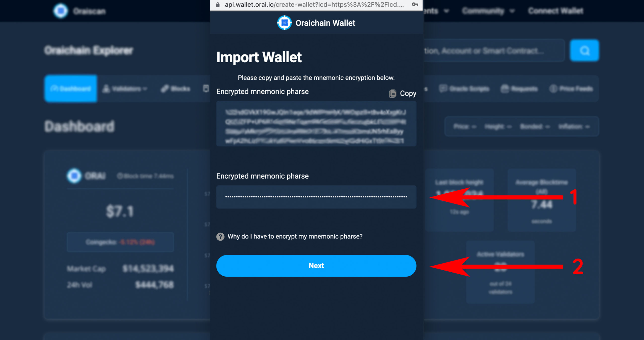Switch to the Dashboard tab
Viewport: 644px width, 340px height.
[71, 89]
